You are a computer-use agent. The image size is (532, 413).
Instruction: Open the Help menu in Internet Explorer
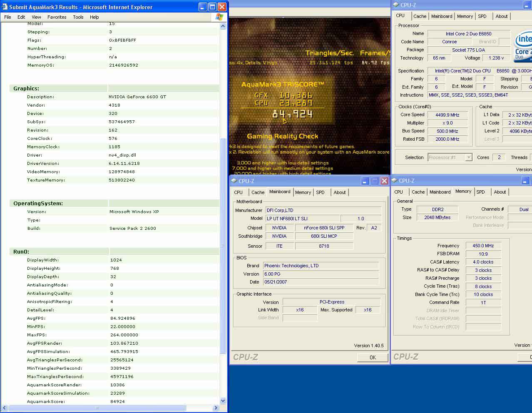click(94, 17)
